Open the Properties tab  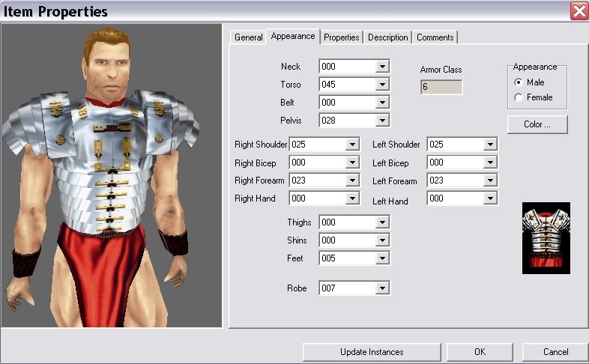pos(342,37)
